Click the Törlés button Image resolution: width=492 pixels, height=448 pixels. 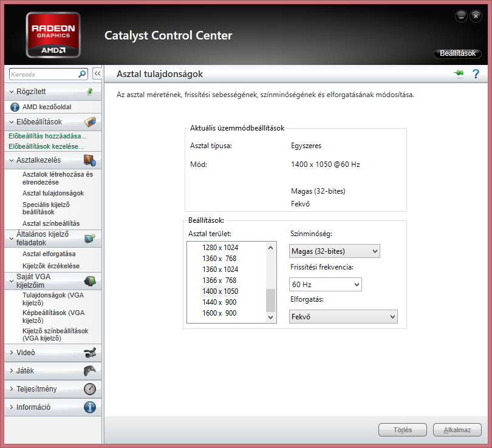click(403, 430)
